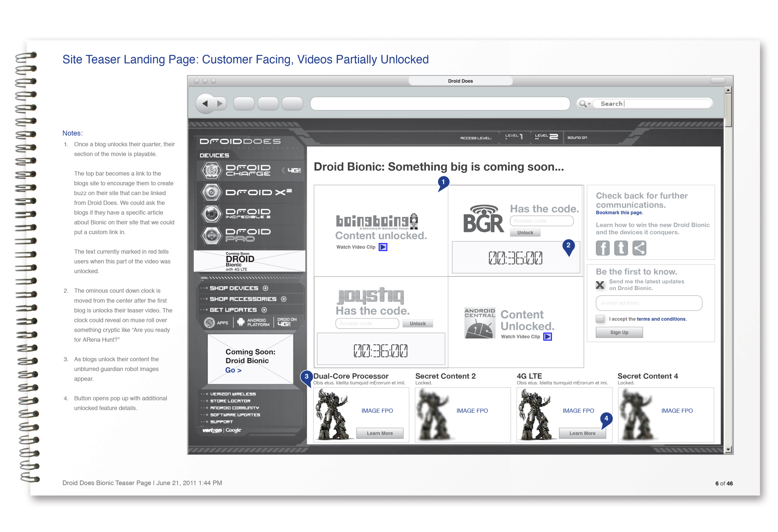Click the vertical scrollbar up arrow

[728, 90]
